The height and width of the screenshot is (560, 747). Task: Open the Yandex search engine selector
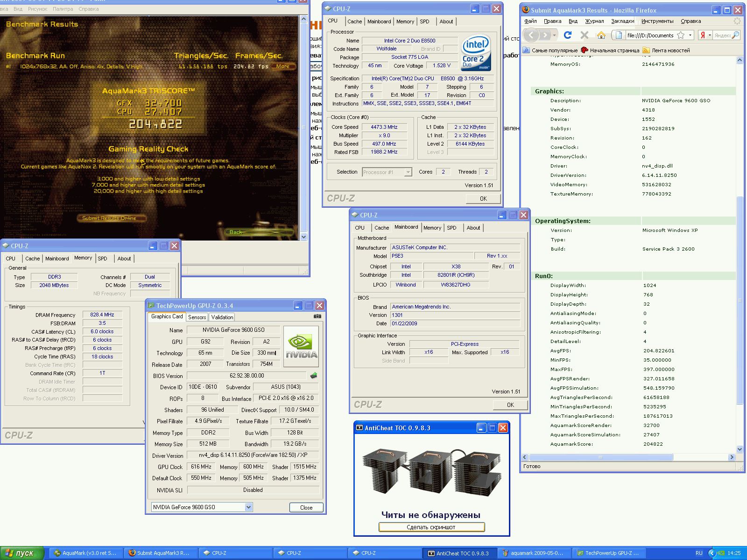[x=705, y=35]
